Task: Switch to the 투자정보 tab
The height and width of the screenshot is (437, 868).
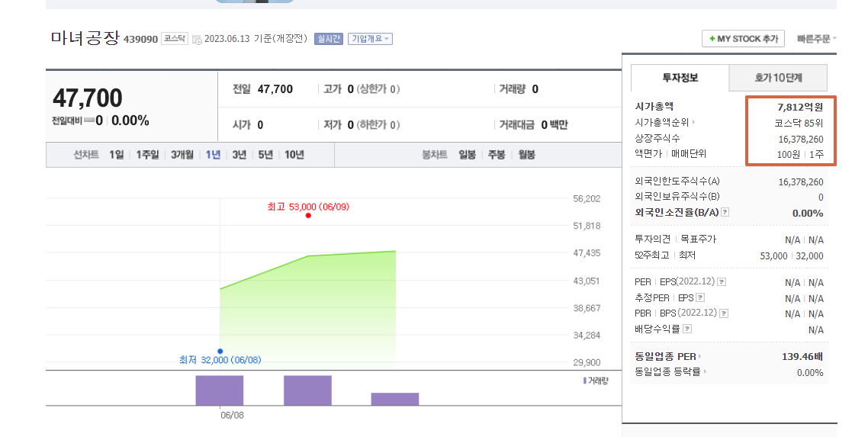Action: tap(680, 78)
